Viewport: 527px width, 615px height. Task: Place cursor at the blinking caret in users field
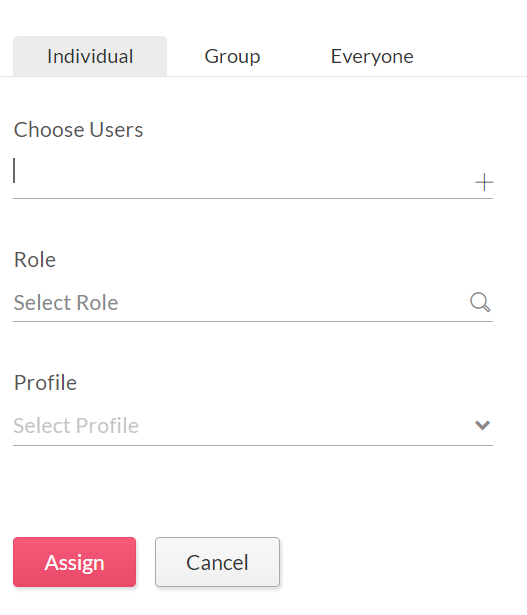click(x=15, y=170)
